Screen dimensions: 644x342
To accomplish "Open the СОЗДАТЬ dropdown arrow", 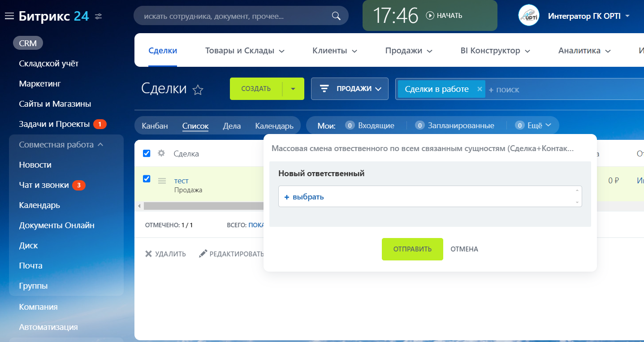I will click(293, 89).
